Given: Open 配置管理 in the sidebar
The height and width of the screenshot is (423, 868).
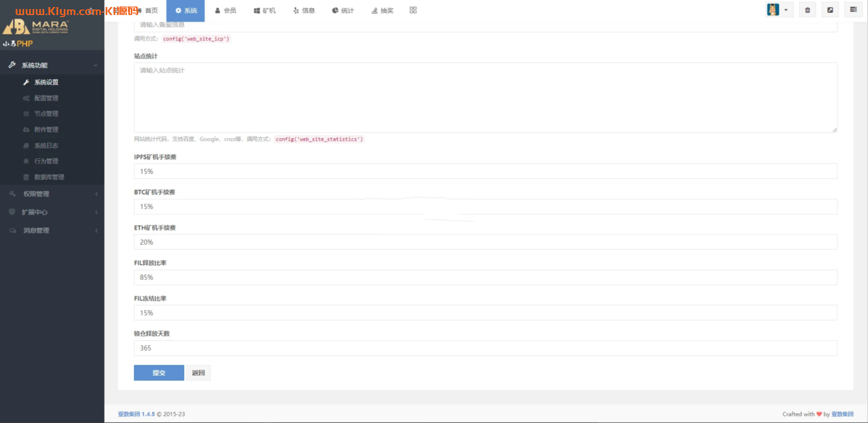Looking at the screenshot, I should coord(46,98).
